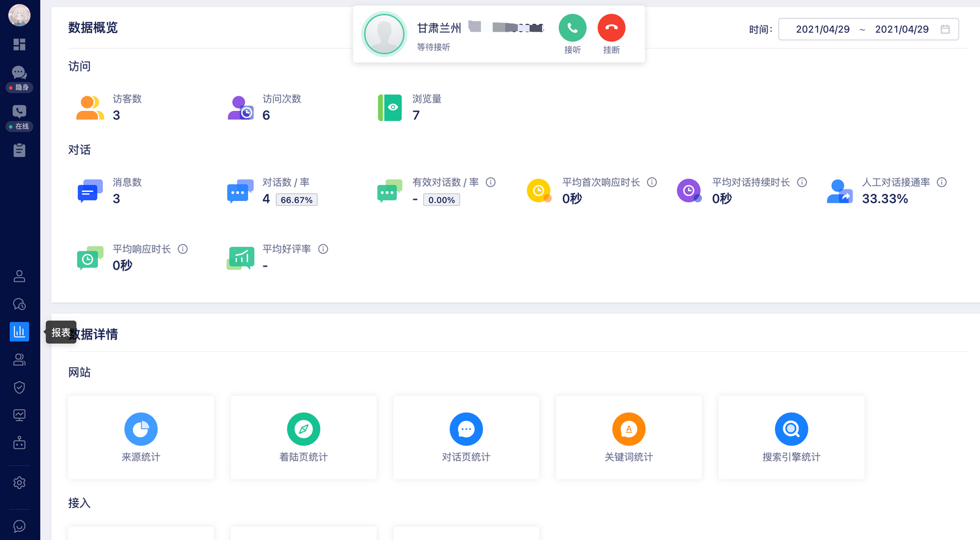The width and height of the screenshot is (980, 540).
Task: Open the settings gear in sidebar
Action: [20, 482]
